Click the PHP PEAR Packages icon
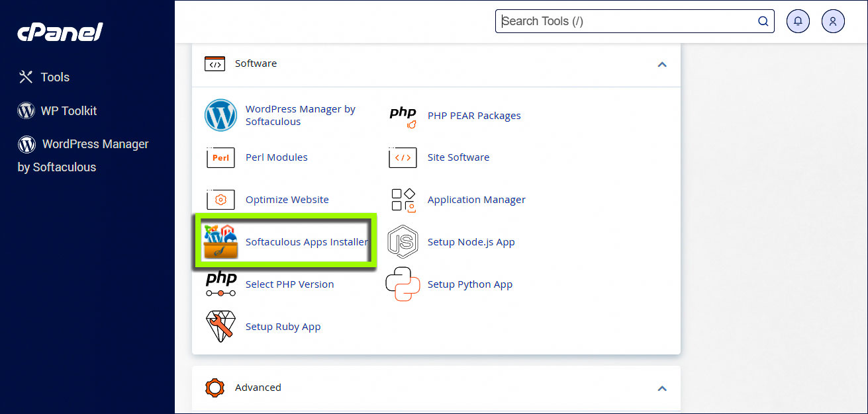The width and height of the screenshot is (868, 414). point(403,115)
